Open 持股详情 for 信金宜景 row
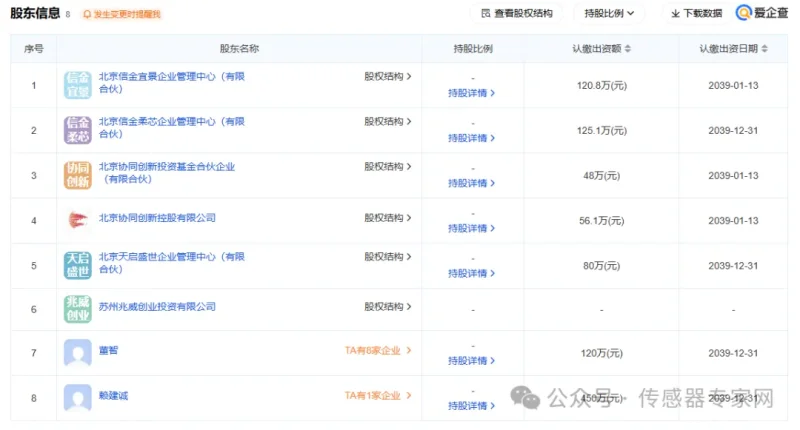Screen dimensions: 800x430 [471, 93]
